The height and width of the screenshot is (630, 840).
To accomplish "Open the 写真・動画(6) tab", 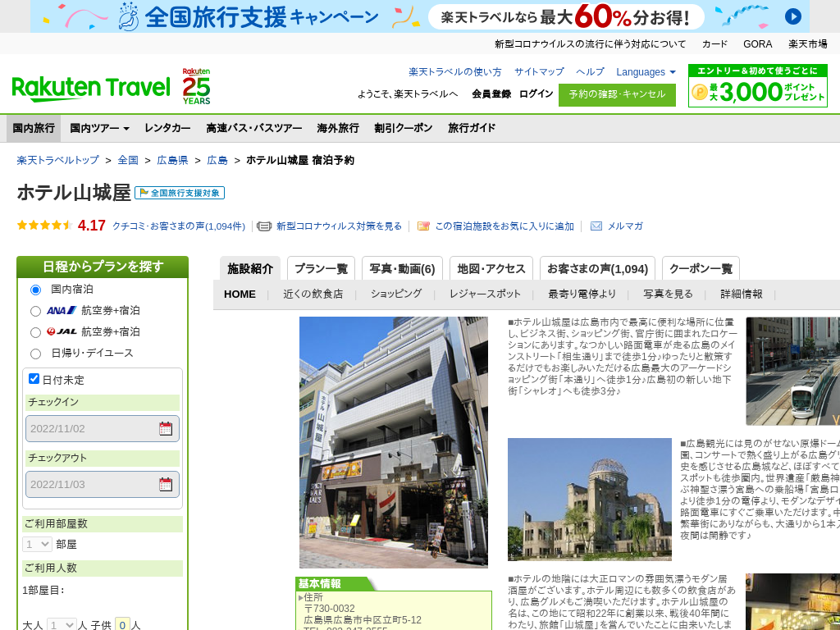I will pos(402,268).
